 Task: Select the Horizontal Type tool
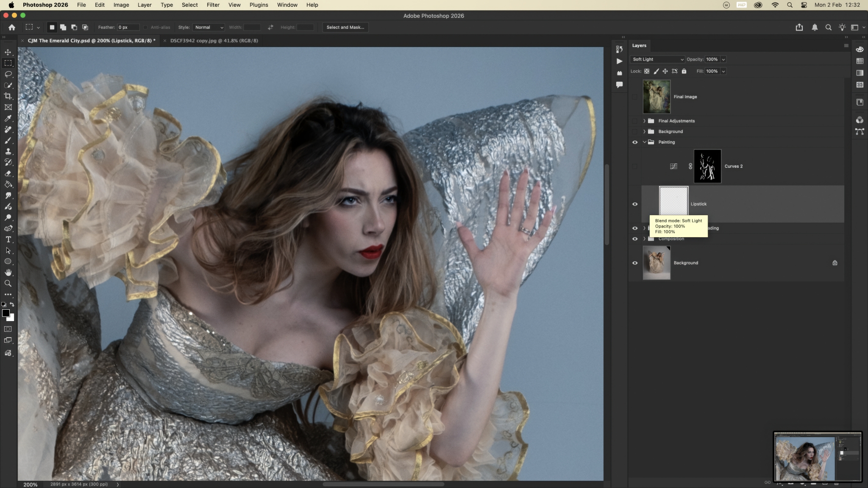pos(8,239)
